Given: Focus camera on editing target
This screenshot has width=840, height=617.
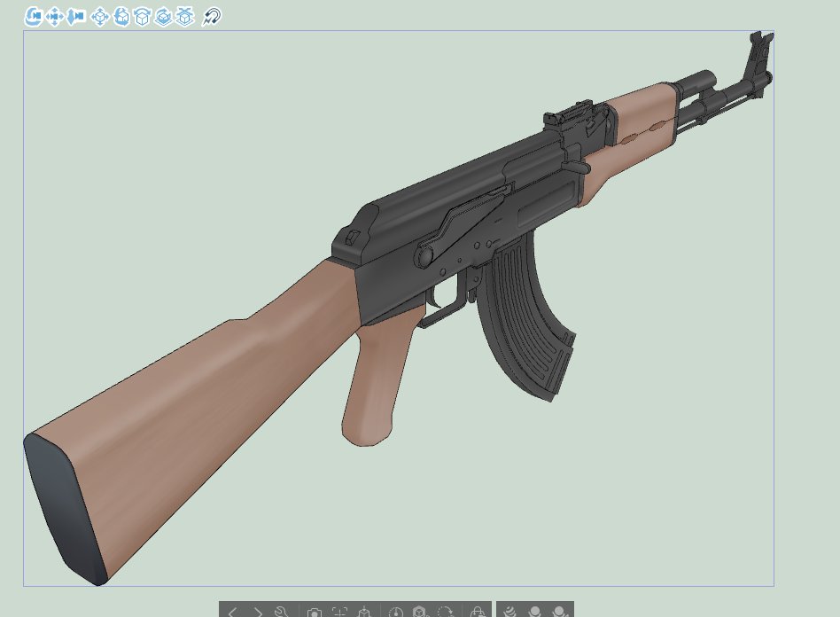Looking at the screenshot, I should point(339,612).
